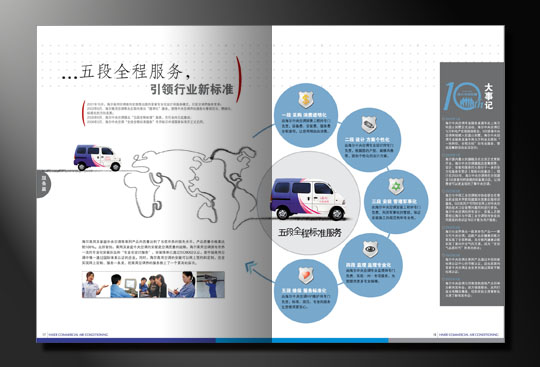The width and height of the screenshot is (540, 367).
Task: Click the red bracket beside the title
Action: click(238, 80)
